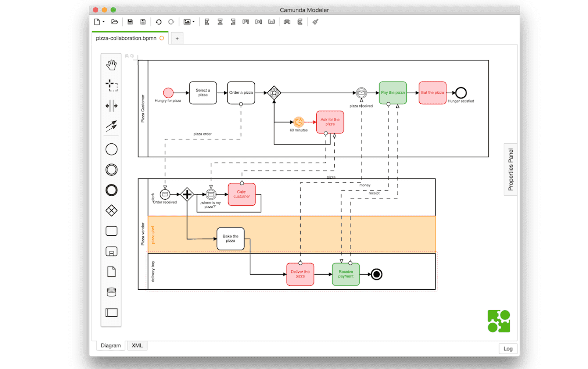Click the Undo icon in the toolbar
This screenshot has width=588, height=369.
coord(158,22)
